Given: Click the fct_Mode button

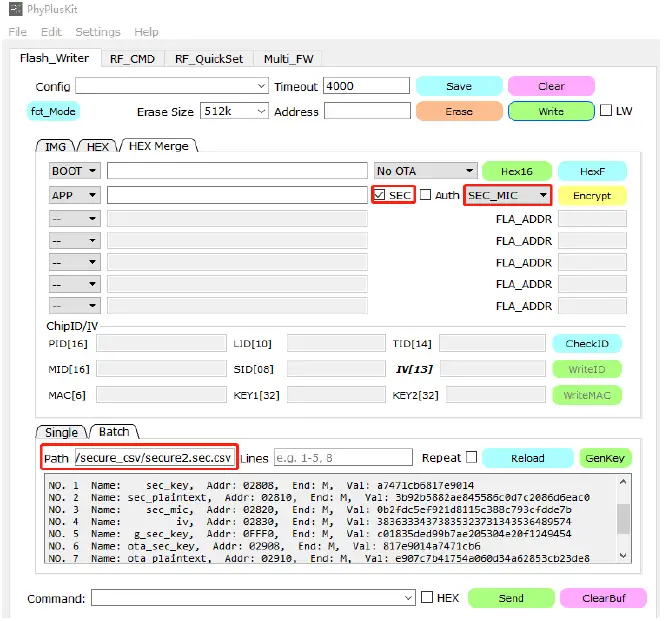Looking at the screenshot, I should tap(53, 111).
